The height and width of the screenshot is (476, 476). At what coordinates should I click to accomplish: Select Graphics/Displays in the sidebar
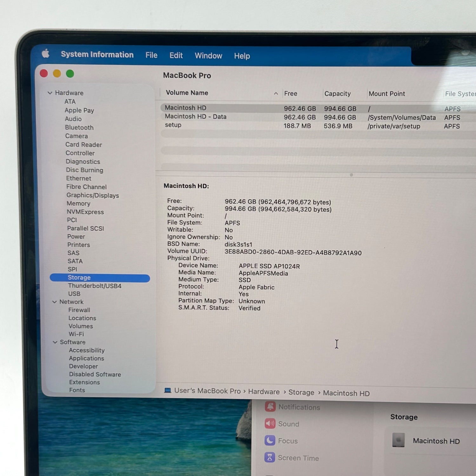tap(93, 195)
